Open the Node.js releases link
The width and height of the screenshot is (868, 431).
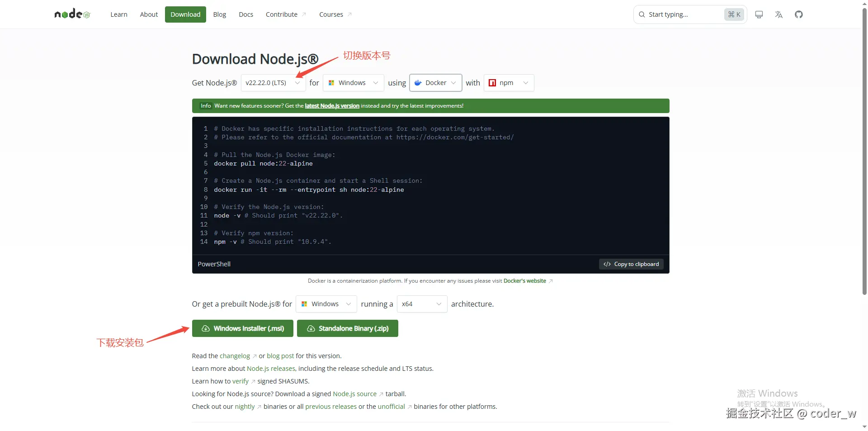271,369
